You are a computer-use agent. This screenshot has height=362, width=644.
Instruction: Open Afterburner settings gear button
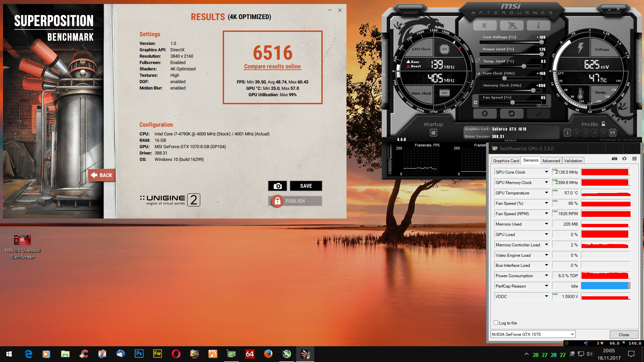485,114
